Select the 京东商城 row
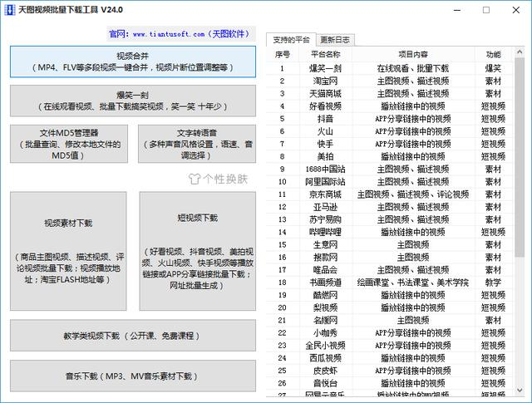 pyautogui.click(x=390, y=194)
